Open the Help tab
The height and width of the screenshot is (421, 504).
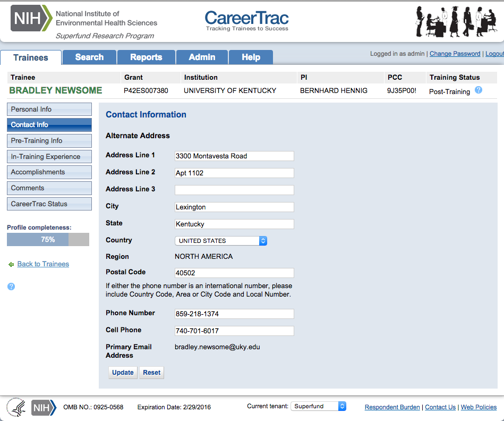point(251,57)
